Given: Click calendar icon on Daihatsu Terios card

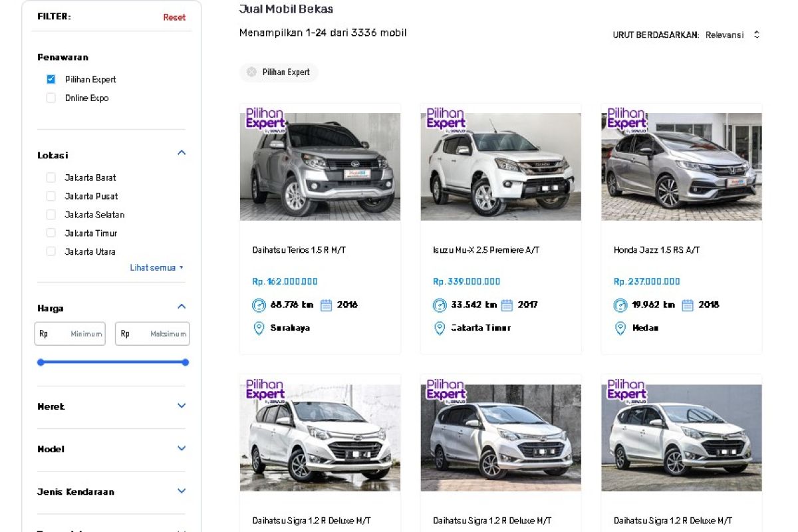Looking at the screenshot, I should pyautogui.click(x=326, y=305).
